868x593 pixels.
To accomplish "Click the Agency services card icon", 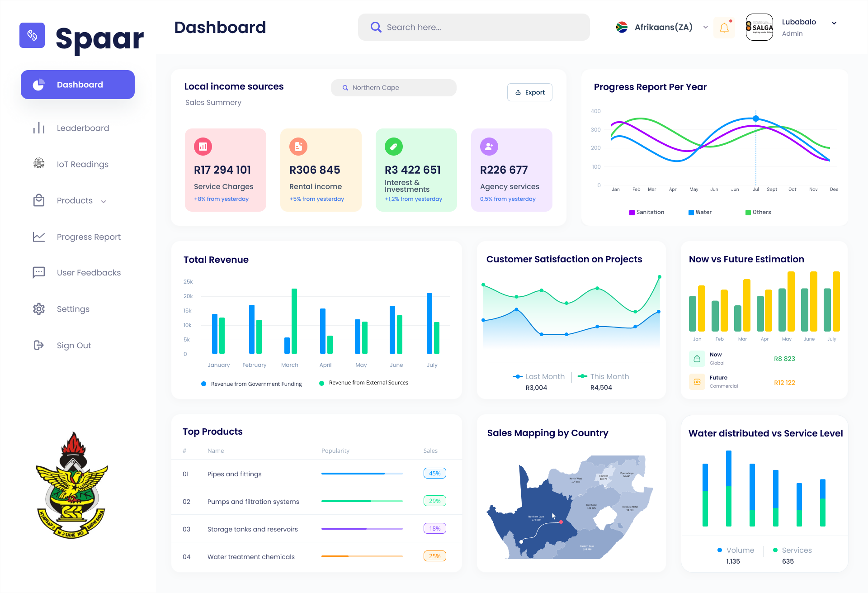I will 489,147.
